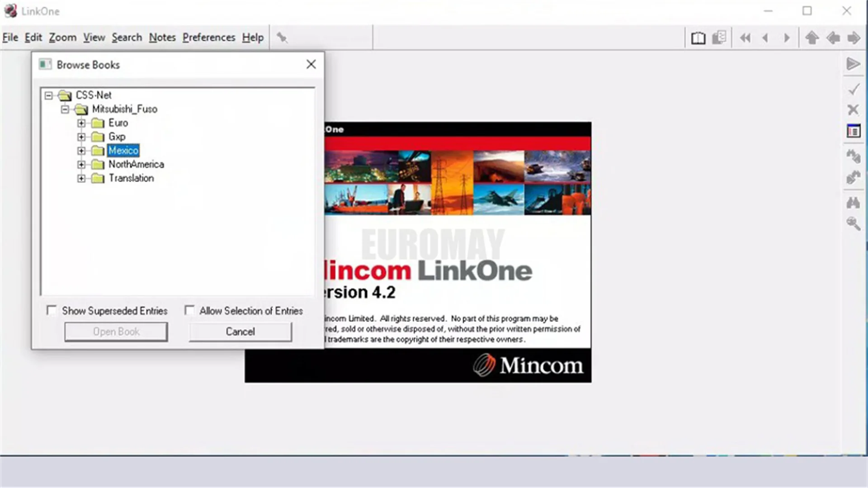The width and height of the screenshot is (868, 488).
Task: Click the single right triangle toolbar arrow
Action: pos(787,38)
